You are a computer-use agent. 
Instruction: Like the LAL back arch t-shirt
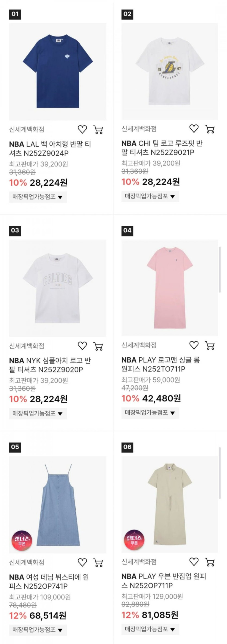tap(82, 130)
